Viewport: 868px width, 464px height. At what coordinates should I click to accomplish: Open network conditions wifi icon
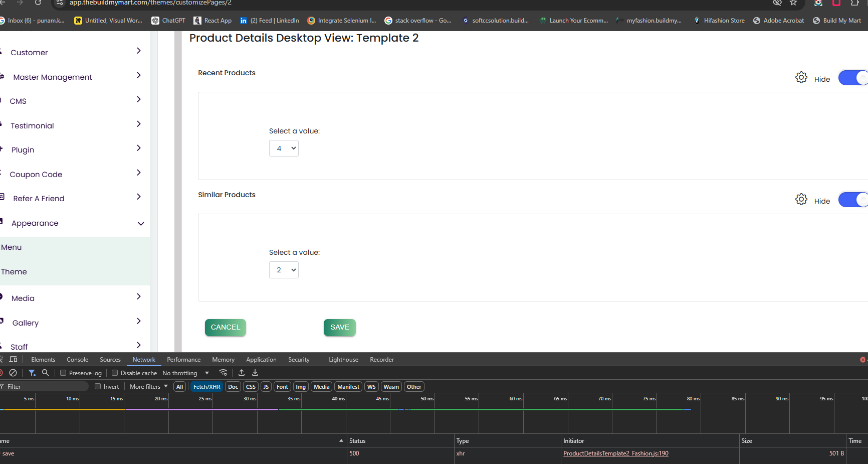pyautogui.click(x=224, y=373)
